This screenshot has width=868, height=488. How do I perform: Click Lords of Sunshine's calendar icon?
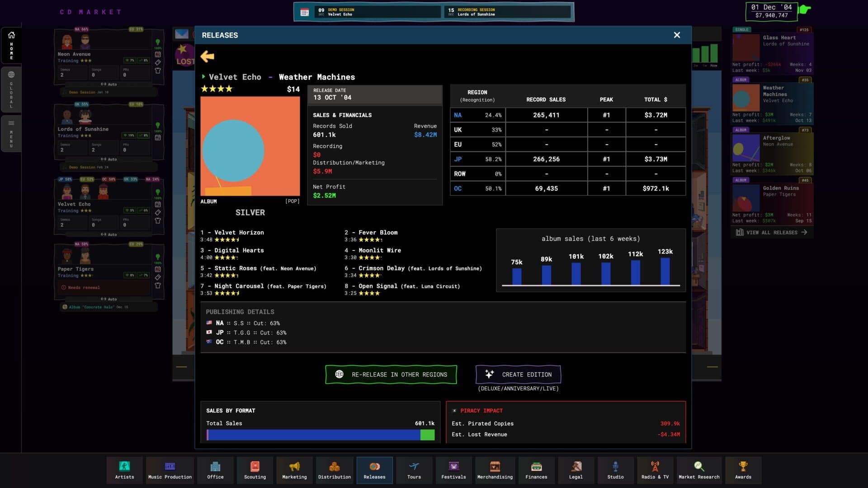click(158, 137)
